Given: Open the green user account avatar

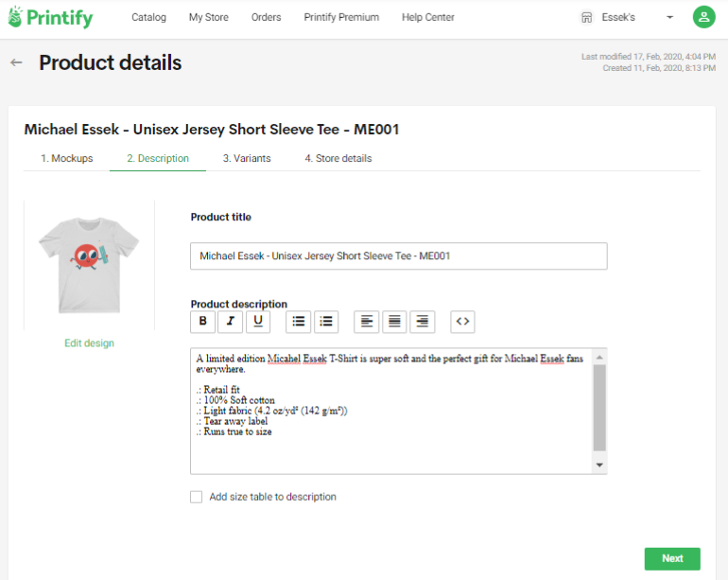Looking at the screenshot, I should 703,17.
